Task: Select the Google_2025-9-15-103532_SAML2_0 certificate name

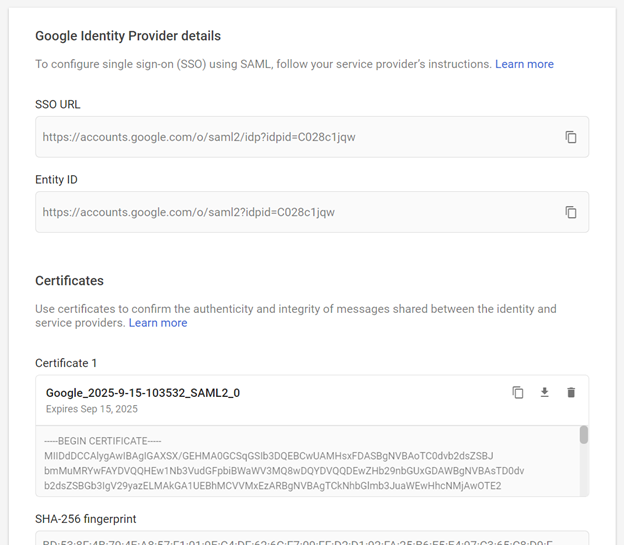Action: 143,393
